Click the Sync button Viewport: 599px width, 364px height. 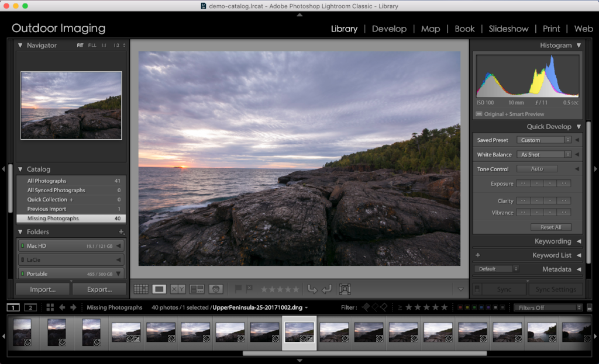(x=504, y=290)
